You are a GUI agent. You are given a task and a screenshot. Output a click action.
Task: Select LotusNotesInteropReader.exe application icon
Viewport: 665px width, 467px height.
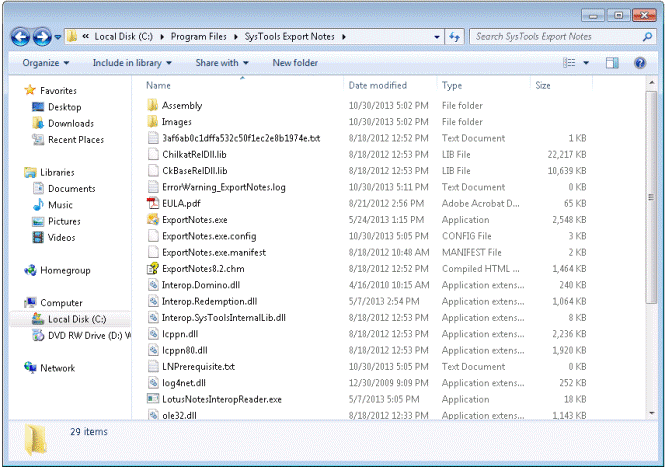click(x=153, y=399)
